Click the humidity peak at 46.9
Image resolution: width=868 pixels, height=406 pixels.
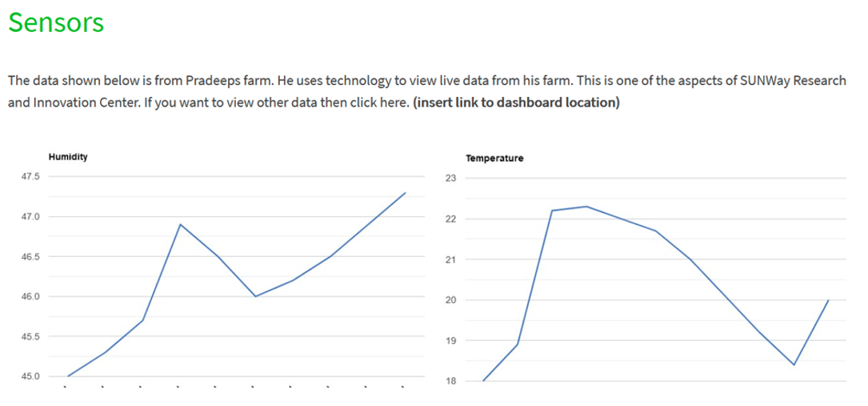click(181, 224)
